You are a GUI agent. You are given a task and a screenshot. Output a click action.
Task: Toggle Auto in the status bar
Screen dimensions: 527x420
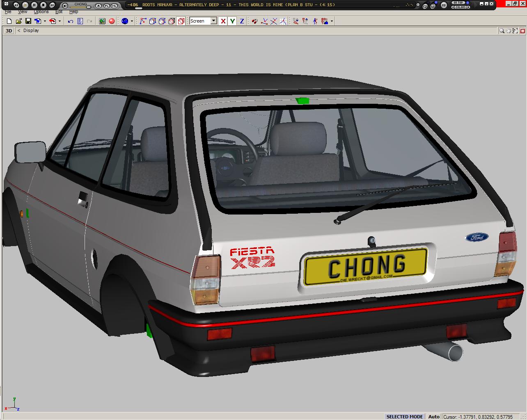pos(434,417)
